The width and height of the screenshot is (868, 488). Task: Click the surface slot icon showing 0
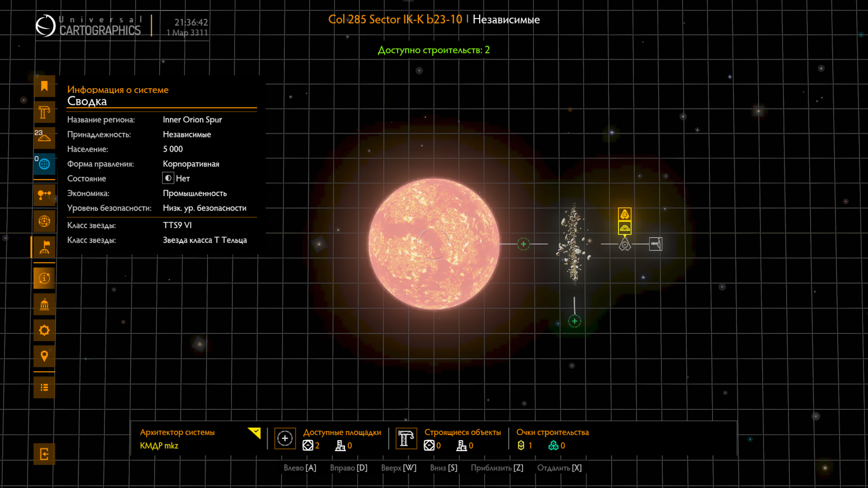click(x=340, y=446)
